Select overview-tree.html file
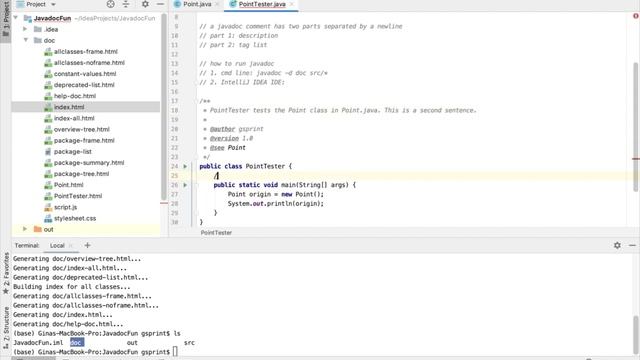This screenshot has height=360, width=640. (x=82, y=129)
